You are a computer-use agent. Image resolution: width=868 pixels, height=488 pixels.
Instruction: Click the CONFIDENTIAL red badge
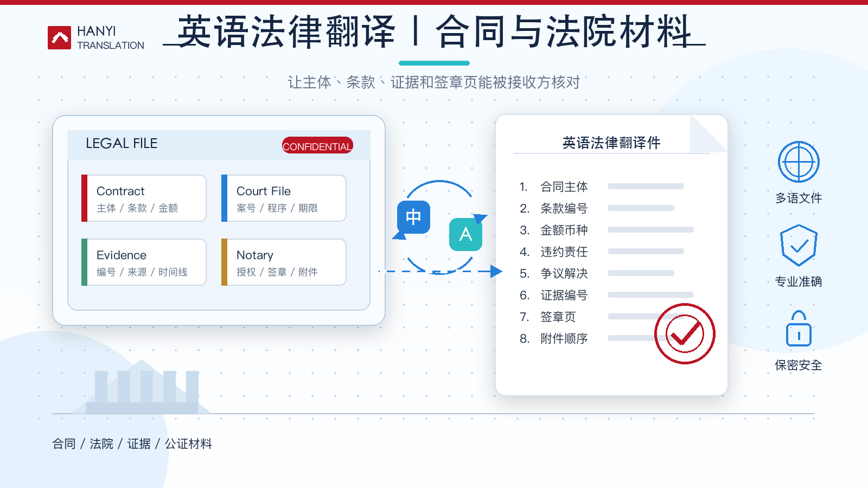click(x=317, y=145)
